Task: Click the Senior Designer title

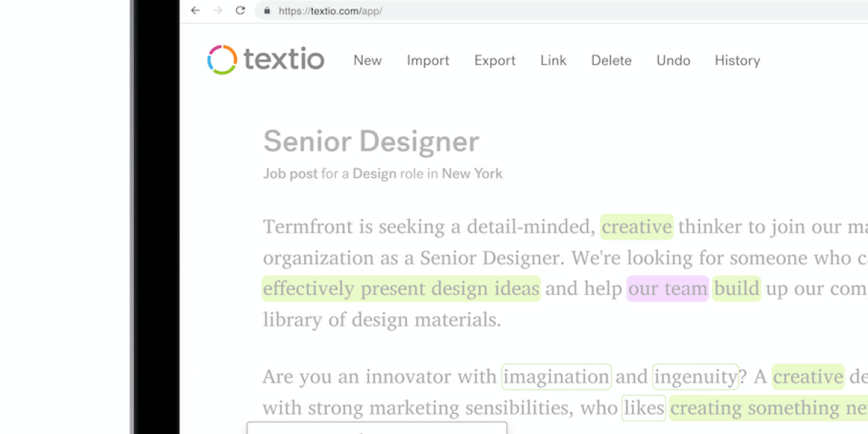Action: 371,142
